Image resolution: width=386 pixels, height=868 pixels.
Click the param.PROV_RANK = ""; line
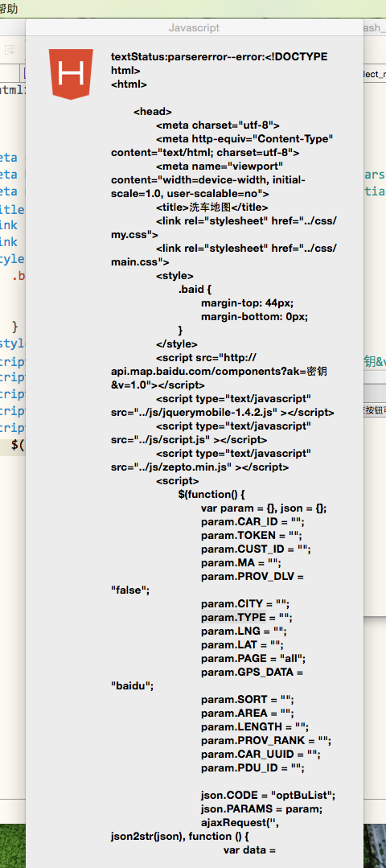coord(266,741)
